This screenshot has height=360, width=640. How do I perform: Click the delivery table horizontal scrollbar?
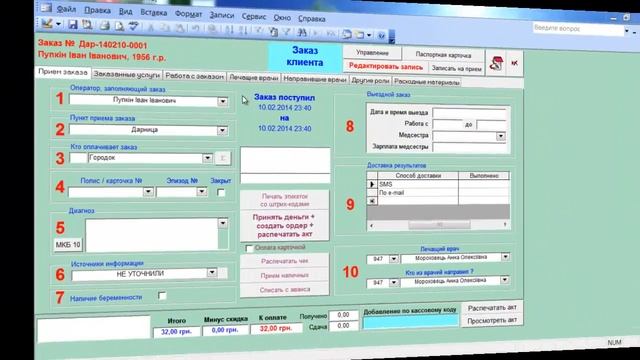pyautogui.click(x=438, y=225)
